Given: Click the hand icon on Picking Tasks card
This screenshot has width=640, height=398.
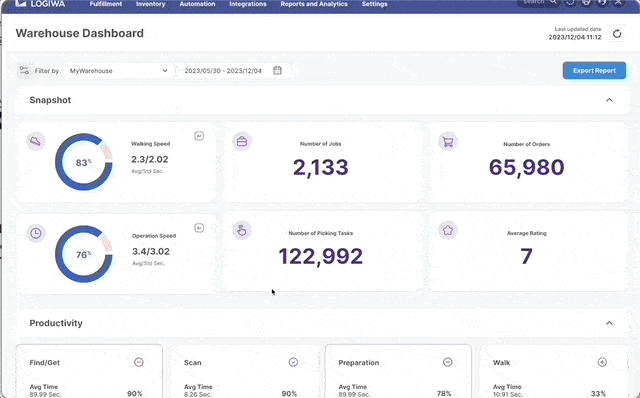Looking at the screenshot, I should 242,230.
